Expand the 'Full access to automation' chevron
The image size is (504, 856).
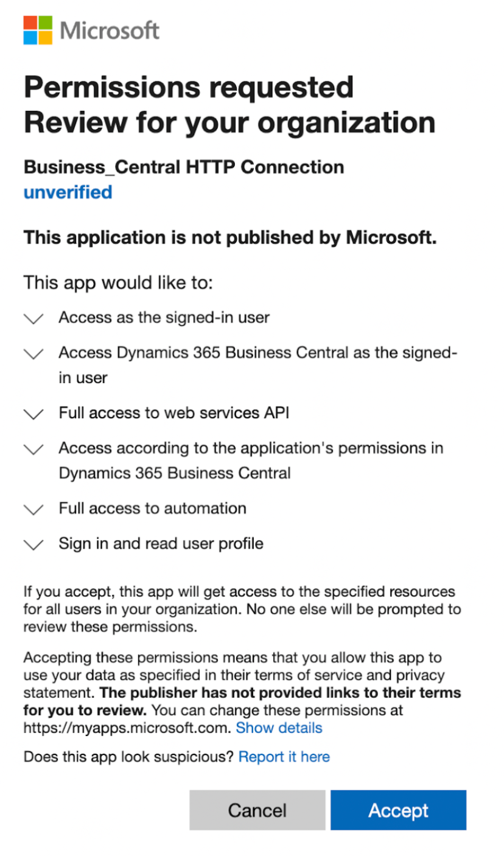pos(33,509)
